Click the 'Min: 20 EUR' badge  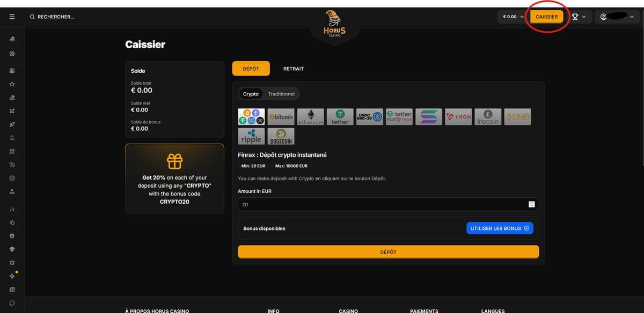pos(253,166)
